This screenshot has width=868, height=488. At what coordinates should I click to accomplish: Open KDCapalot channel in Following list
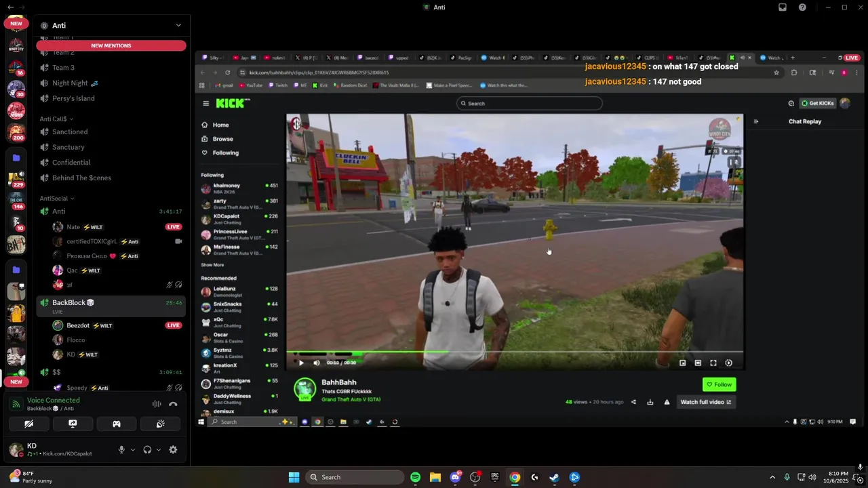click(239, 218)
